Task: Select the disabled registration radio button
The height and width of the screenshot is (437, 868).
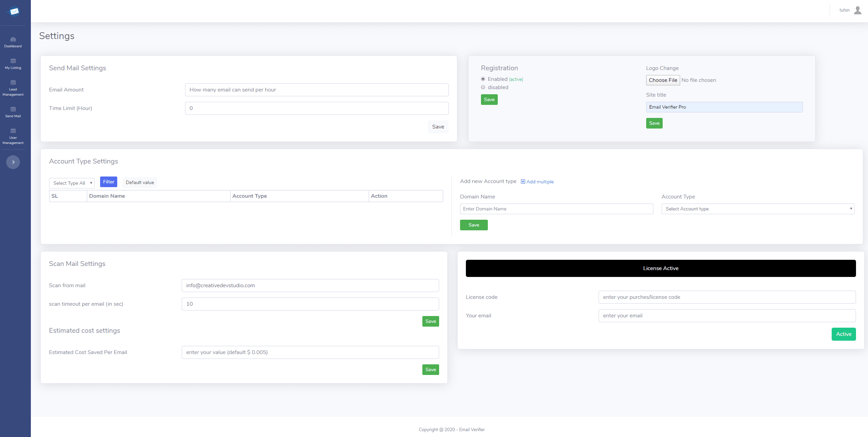Action: (483, 87)
